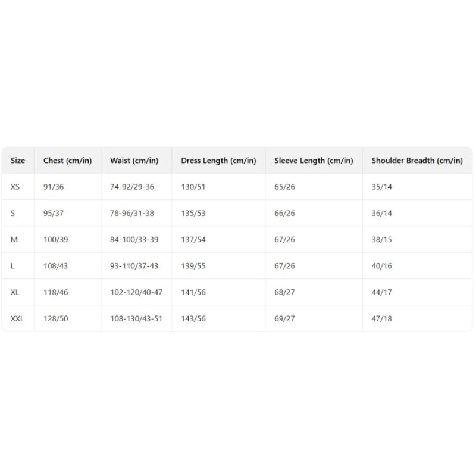
Task: Click the Waist (cm/in) column header
Action: tap(134, 160)
